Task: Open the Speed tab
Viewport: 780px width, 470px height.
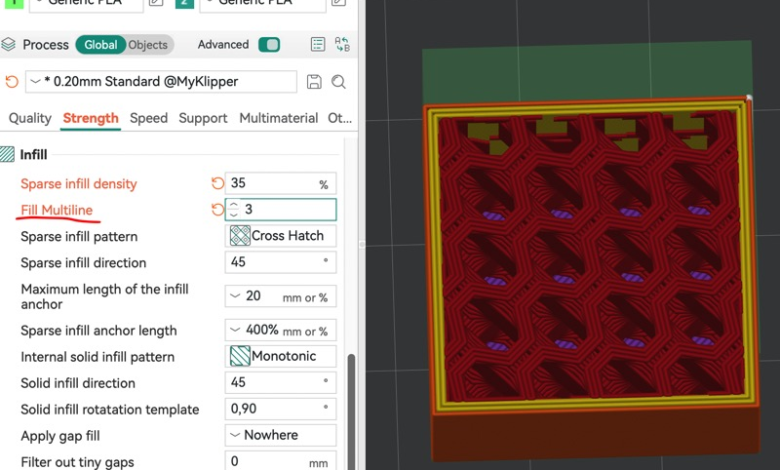Action: (x=148, y=118)
